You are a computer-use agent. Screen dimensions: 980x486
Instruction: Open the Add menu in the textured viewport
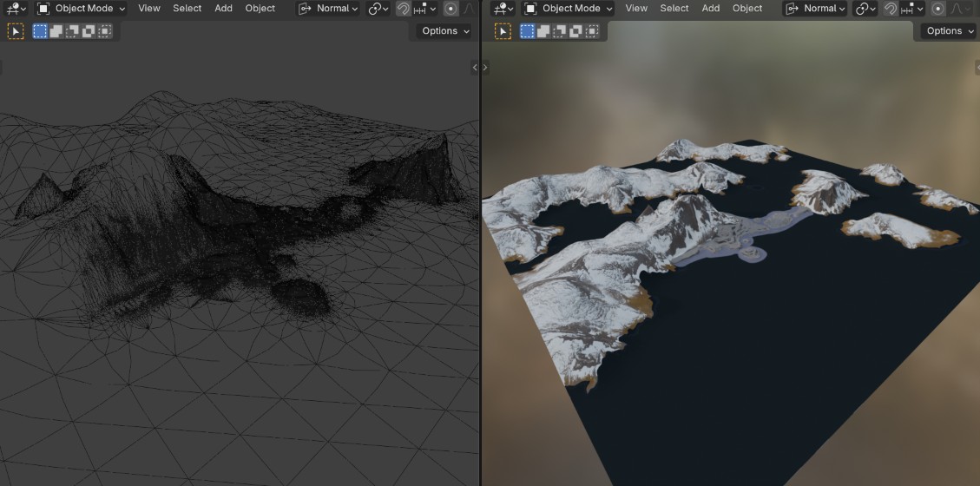click(x=711, y=9)
